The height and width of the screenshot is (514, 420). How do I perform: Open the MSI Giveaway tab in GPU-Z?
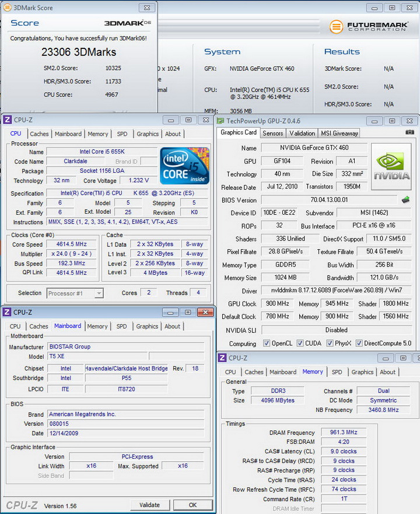[339, 133]
